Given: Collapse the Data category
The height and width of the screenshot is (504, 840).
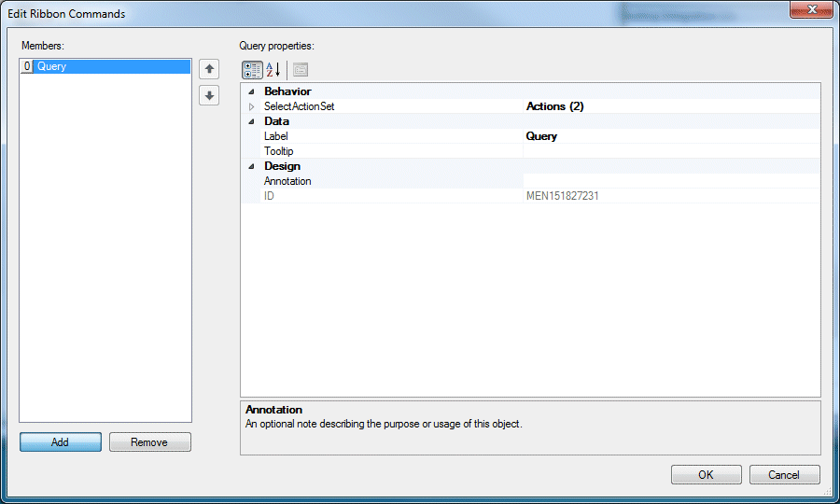Looking at the screenshot, I should point(251,121).
